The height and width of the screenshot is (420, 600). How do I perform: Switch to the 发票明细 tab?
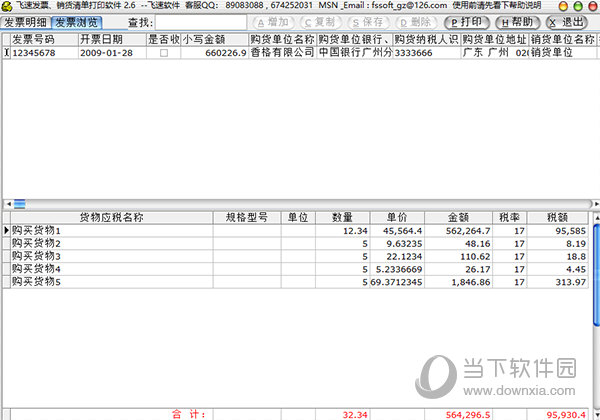tap(25, 23)
